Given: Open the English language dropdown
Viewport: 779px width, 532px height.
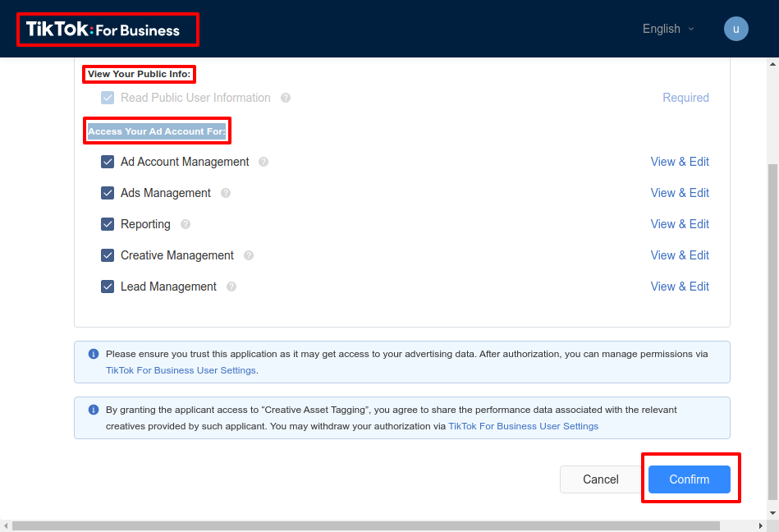Looking at the screenshot, I should coord(667,29).
